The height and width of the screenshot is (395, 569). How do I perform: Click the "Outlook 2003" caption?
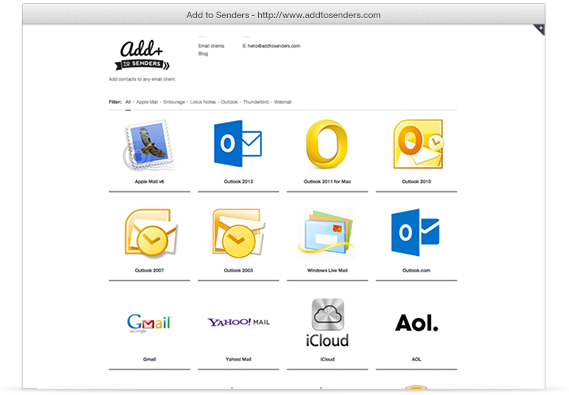[x=238, y=270]
